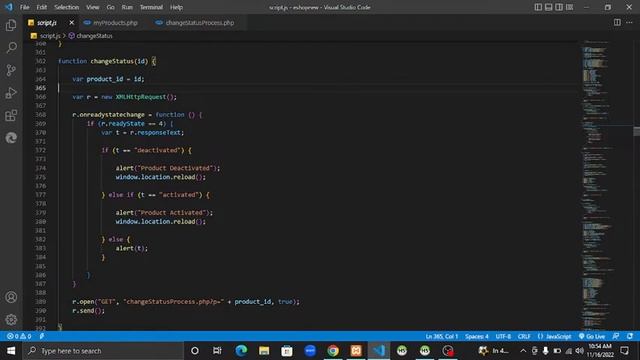This screenshot has height=360, width=640.
Task: Open the Help menu
Action: pyautogui.click(x=176, y=7)
